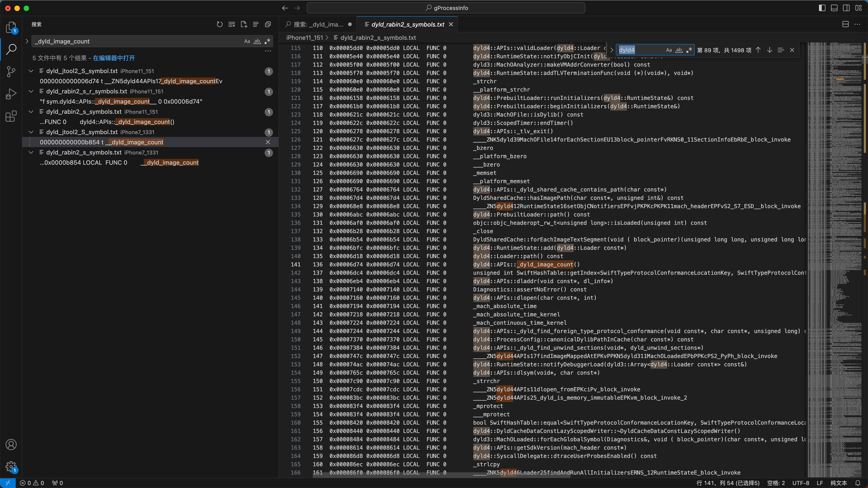Open the errors and warnings status item

[32, 483]
